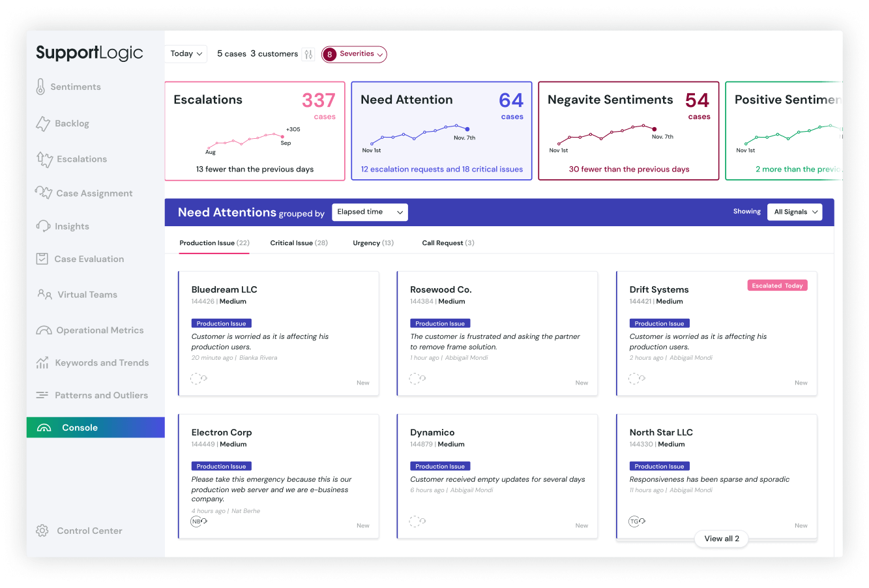
Task: Click the Escalations sidebar icon
Action: click(x=44, y=159)
